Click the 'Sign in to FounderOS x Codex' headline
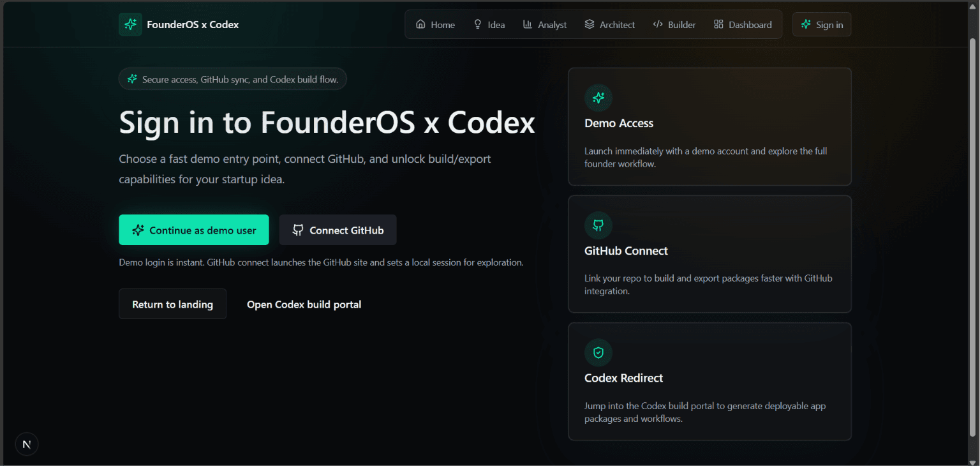Image resolution: width=980 pixels, height=466 pixels. pyautogui.click(x=327, y=122)
